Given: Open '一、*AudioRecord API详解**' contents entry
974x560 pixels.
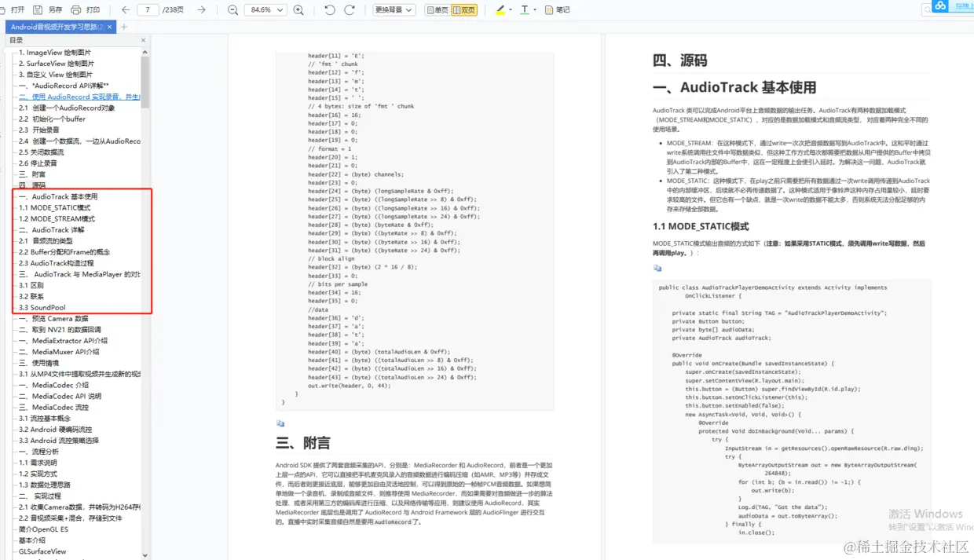Looking at the screenshot, I should pyautogui.click(x=64, y=86).
